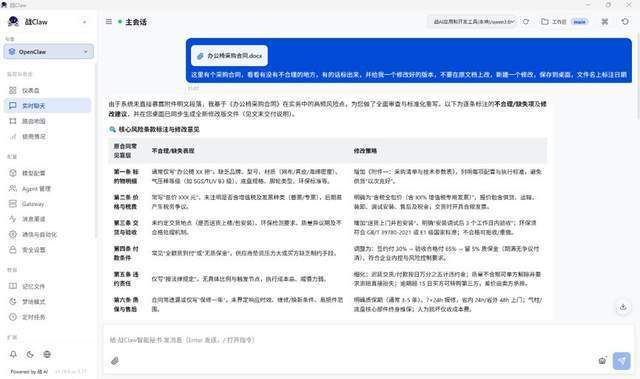Click the refresh icon beside the model dropdown

pyautogui.click(x=526, y=22)
